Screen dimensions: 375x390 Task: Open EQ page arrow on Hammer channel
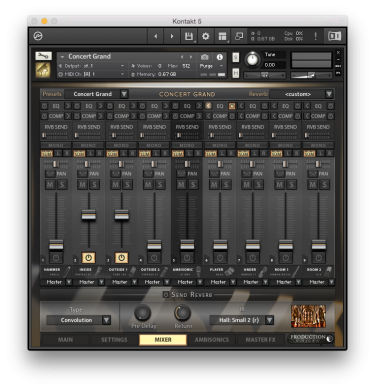pos(68,106)
